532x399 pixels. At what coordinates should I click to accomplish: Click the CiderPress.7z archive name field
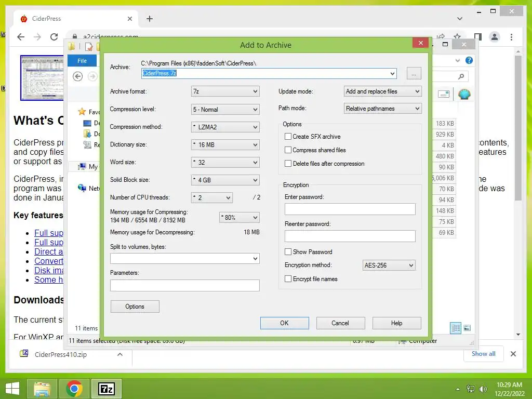click(269, 73)
